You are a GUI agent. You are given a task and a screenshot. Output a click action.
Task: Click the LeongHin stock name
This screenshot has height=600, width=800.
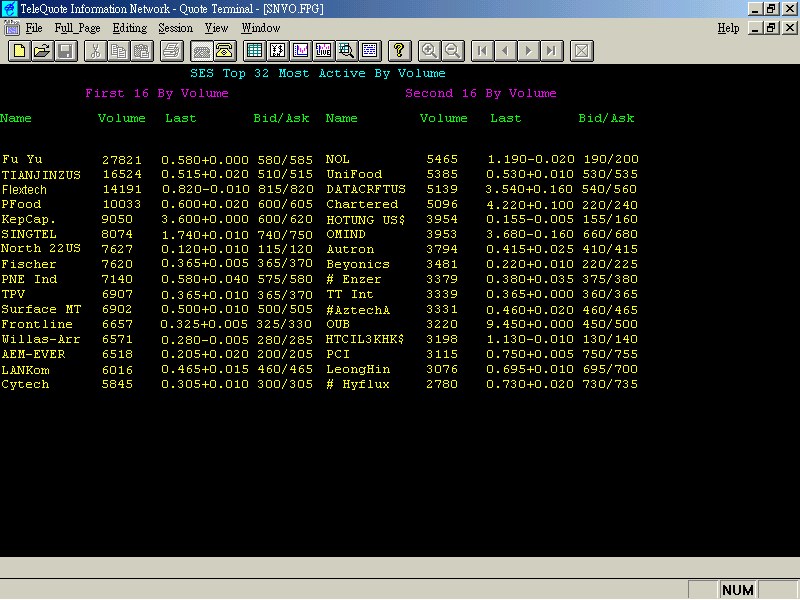358,369
